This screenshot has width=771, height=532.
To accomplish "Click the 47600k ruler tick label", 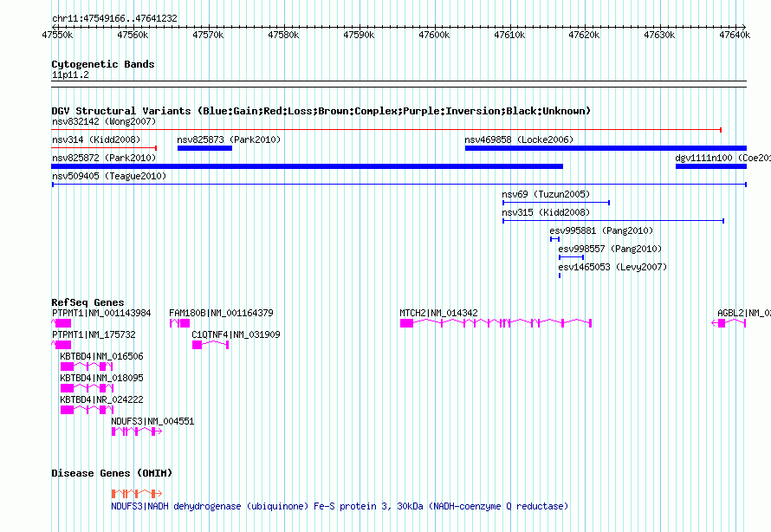I will (434, 35).
